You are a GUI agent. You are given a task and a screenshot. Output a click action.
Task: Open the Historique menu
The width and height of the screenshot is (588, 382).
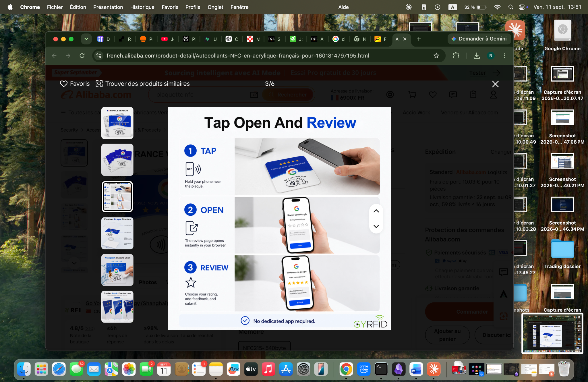coord(142,7)
